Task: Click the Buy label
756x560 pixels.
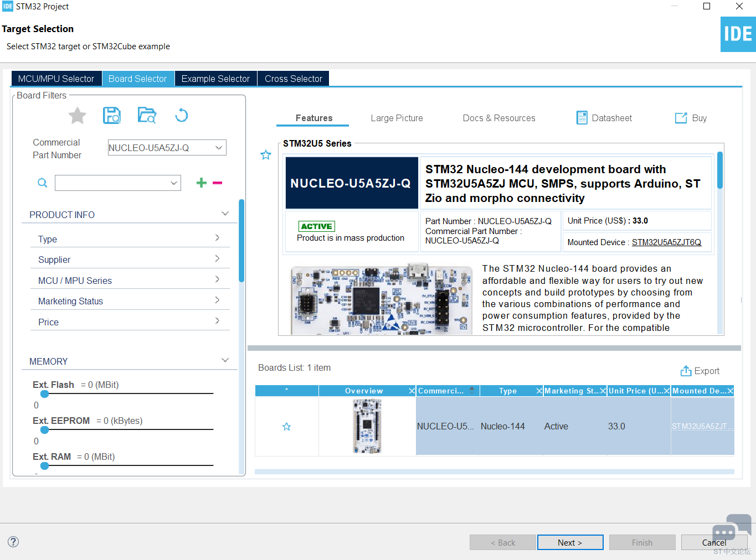Action: coord(700,118)
